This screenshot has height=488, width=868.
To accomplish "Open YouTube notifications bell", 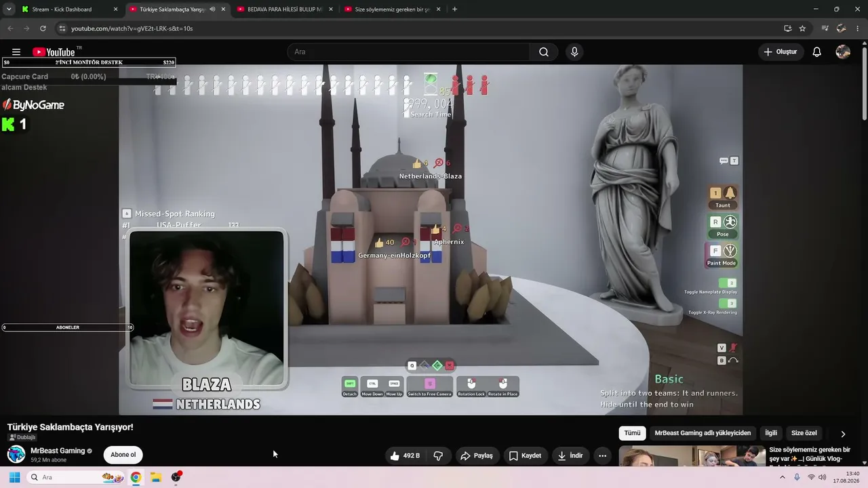I will tap(817, 52).
